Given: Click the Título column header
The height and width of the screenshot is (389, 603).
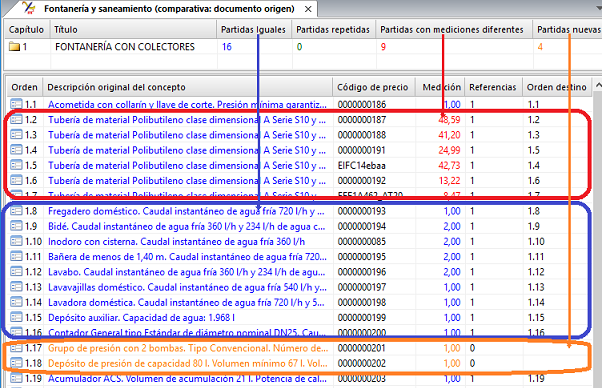Looking at the screenshot, I should pyautogui.click(x=133, y=30).
